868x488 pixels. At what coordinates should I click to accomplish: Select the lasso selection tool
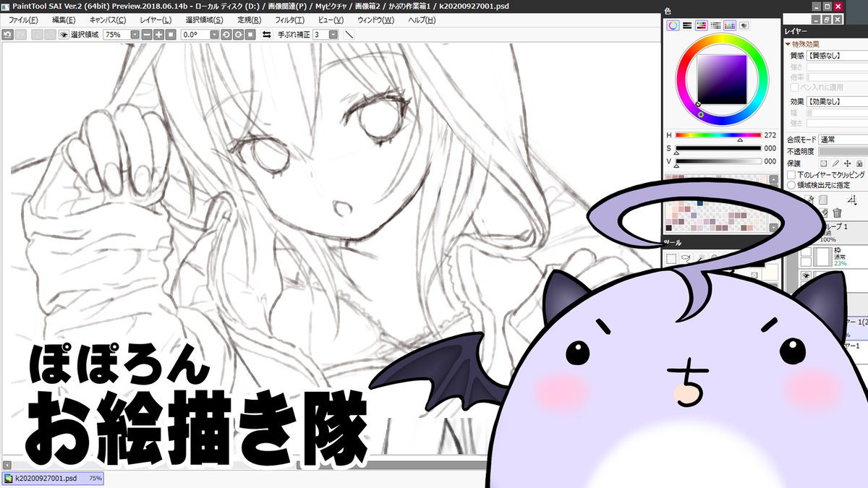coord(686,258)
